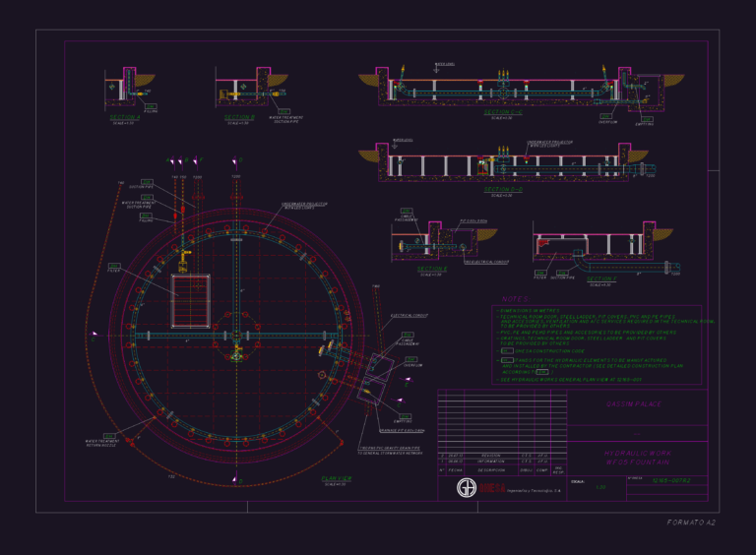Click the SECTION E title label
The image size is (756, 555).
coord(432,269)
